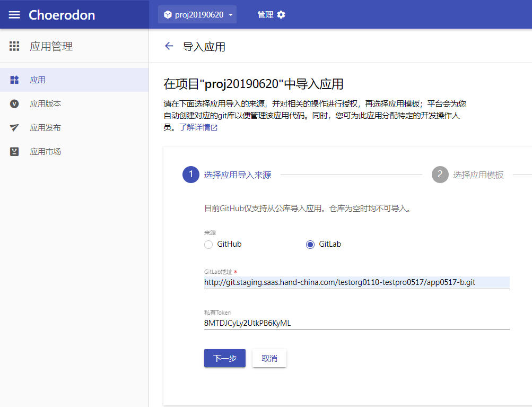Click the 应用版本 version icon
The image size is (532, 407).
coord(14,104)
